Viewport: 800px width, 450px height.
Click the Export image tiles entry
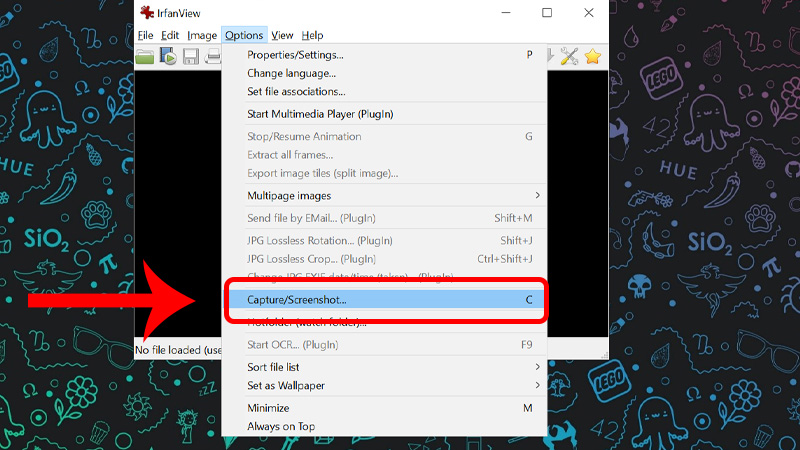pyautogui.click(x=384, y=173)
